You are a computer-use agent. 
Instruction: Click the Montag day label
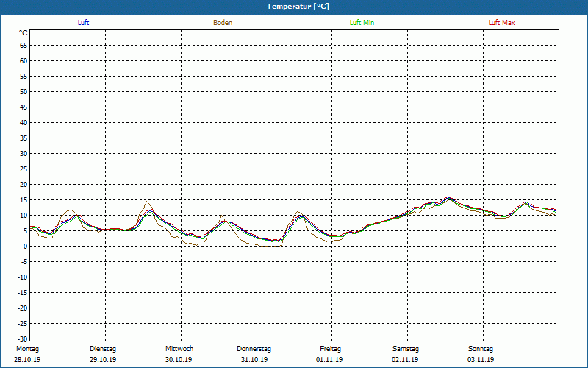27,349
